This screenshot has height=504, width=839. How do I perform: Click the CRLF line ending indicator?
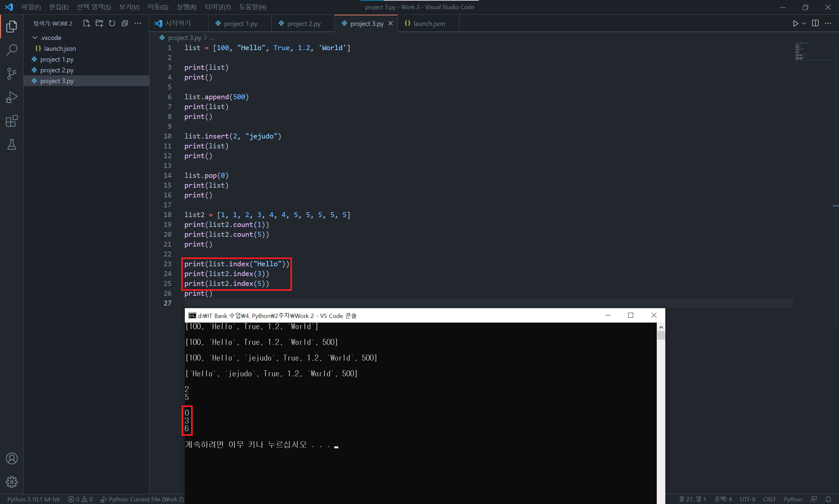(x=769, y=499)
